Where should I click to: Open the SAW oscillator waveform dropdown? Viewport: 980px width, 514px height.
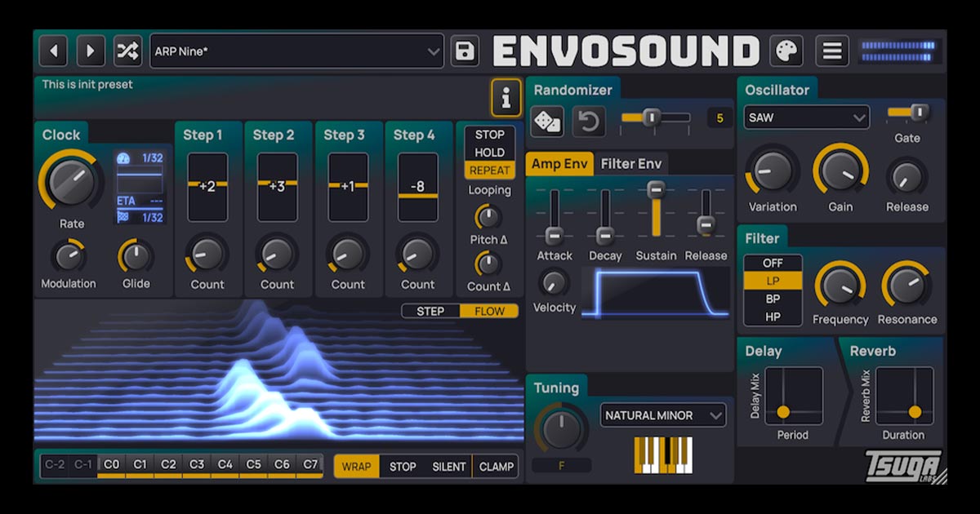coord(805,117)
